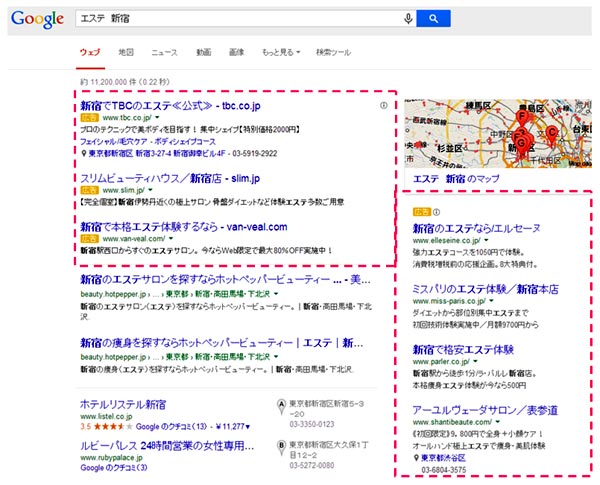This screenshot has height=485, width=600.
Task: Click red marker C on map
Action: coord(551,134)
